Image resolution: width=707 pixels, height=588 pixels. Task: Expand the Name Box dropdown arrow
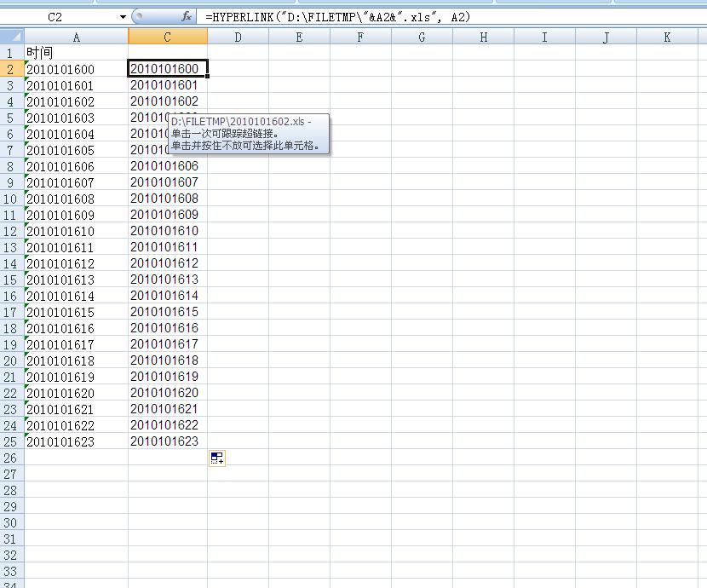coord(123,16)
